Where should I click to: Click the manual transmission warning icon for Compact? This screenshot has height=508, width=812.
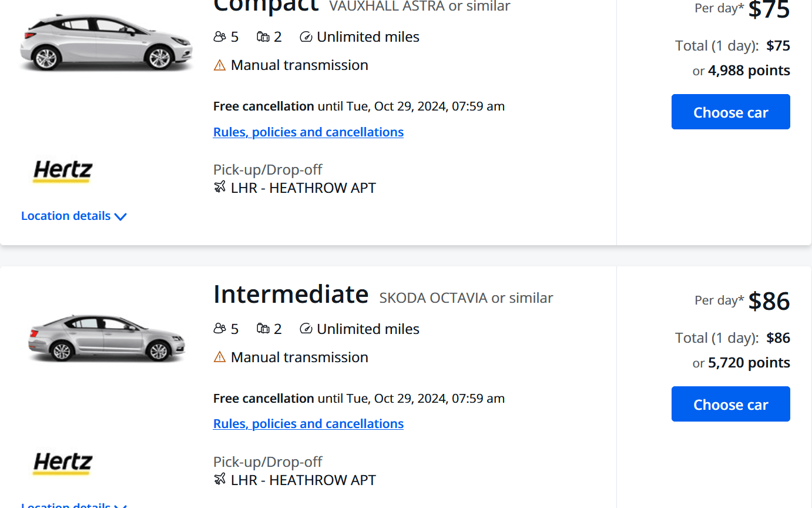220,65
